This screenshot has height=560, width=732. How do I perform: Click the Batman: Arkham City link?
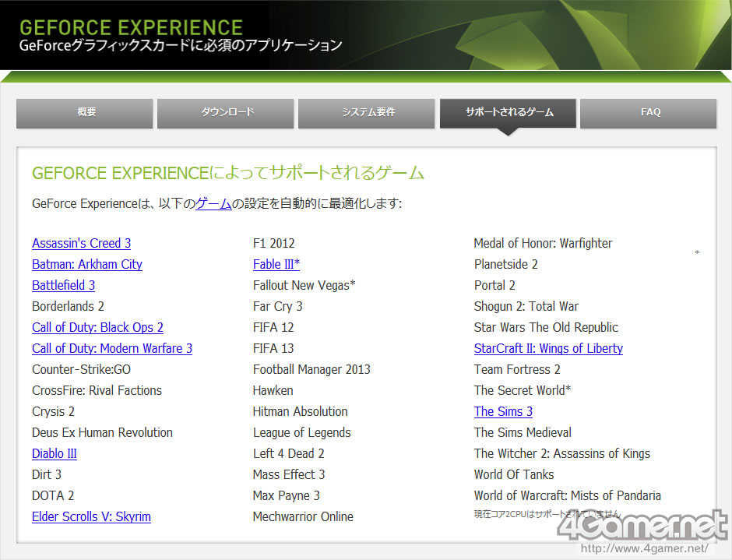[x=87, y=264]
